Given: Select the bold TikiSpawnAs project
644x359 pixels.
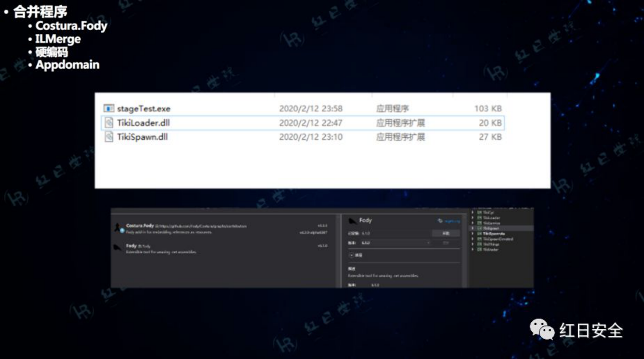Looking at the screenshot, I should (x=494, y=234).
